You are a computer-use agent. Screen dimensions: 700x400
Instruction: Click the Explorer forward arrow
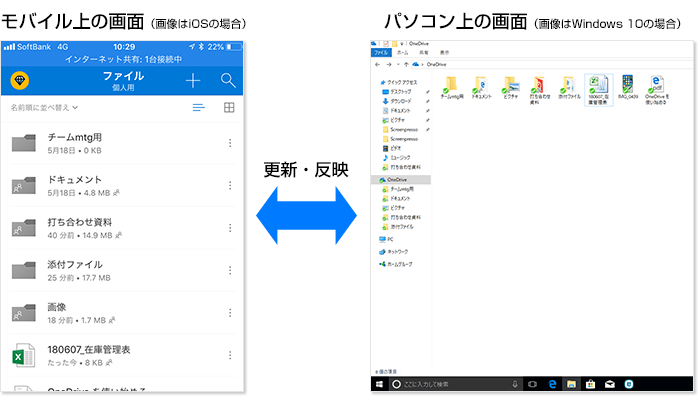389,64
